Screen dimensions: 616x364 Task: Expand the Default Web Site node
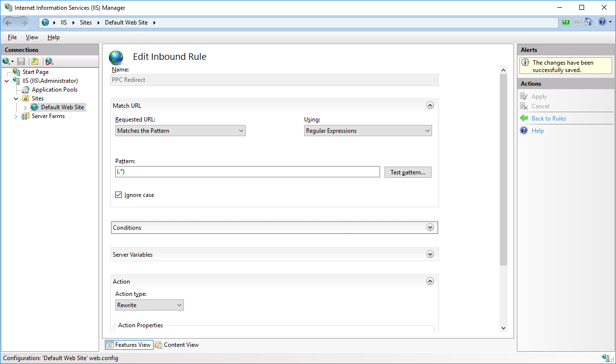(x=26, y=107)
